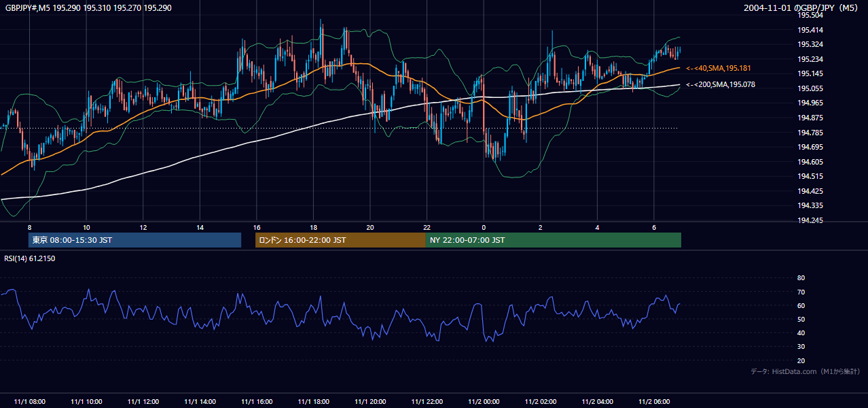This screenshot has height=408, width=868.
Task: Select the NY 22:00-07:00 JST session bar
Action: point(554,240)
